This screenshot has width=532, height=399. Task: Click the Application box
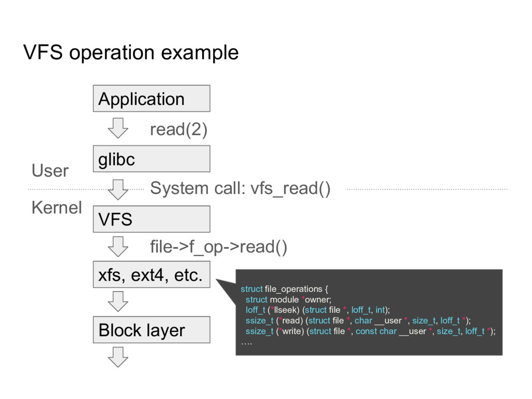[x=151, y=98]
